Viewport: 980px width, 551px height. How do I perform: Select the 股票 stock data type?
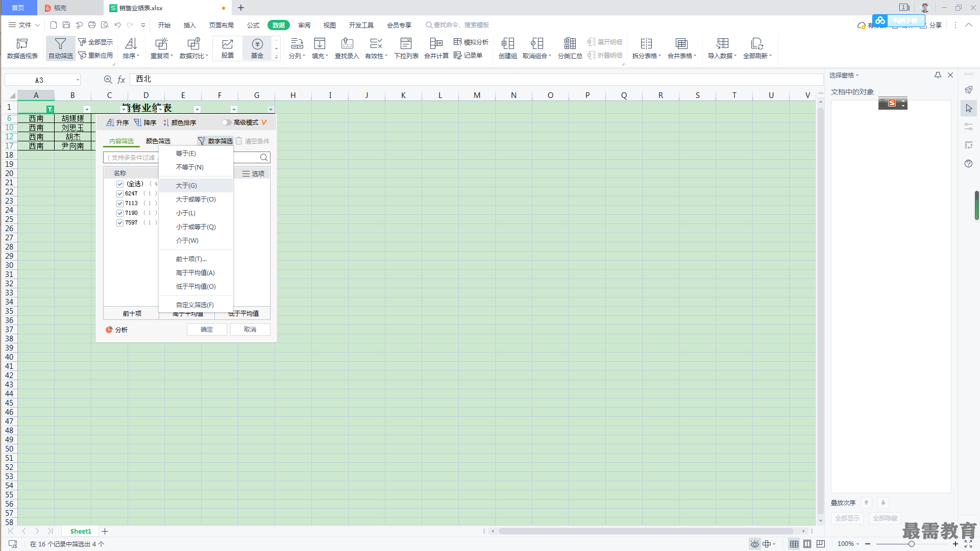[228, 48]
